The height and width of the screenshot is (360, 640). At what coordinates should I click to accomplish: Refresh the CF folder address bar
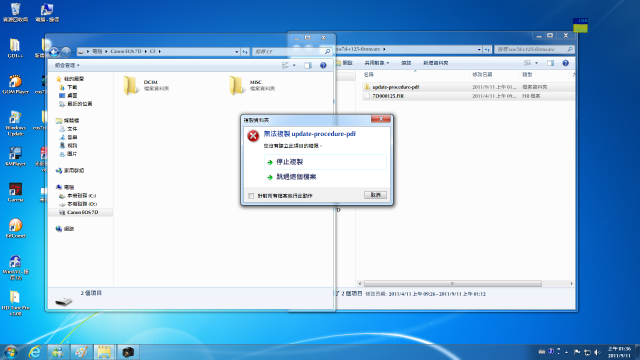point(245,52)
